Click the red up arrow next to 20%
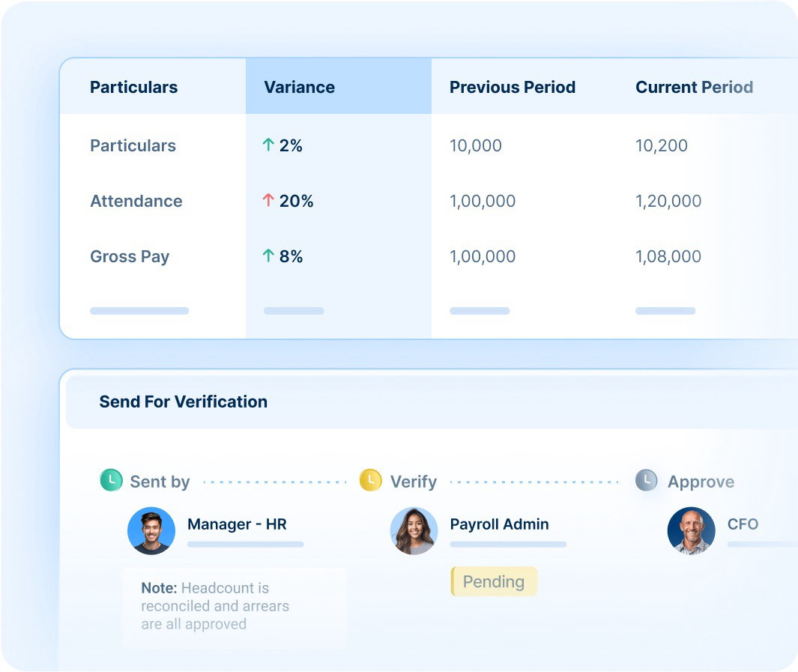Screen dimensions: 798x672 pyautogui.click(x=268, y=201)
